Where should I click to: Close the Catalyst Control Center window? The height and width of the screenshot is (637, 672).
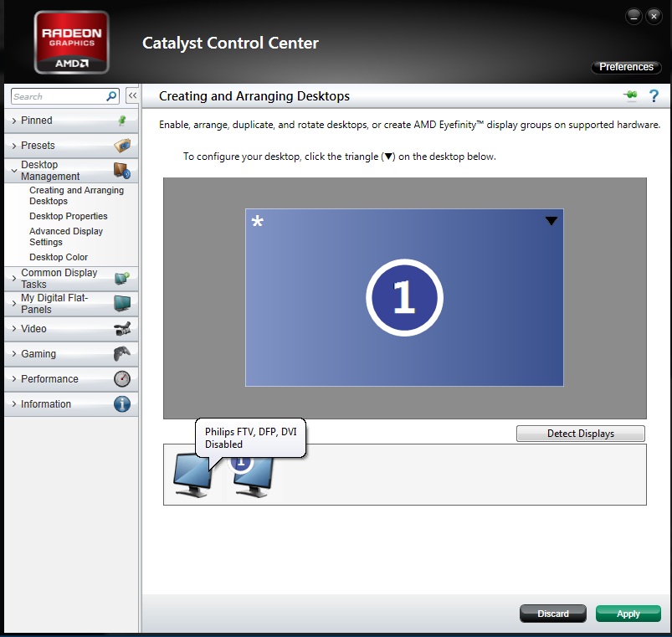click(x=654, y=17)
